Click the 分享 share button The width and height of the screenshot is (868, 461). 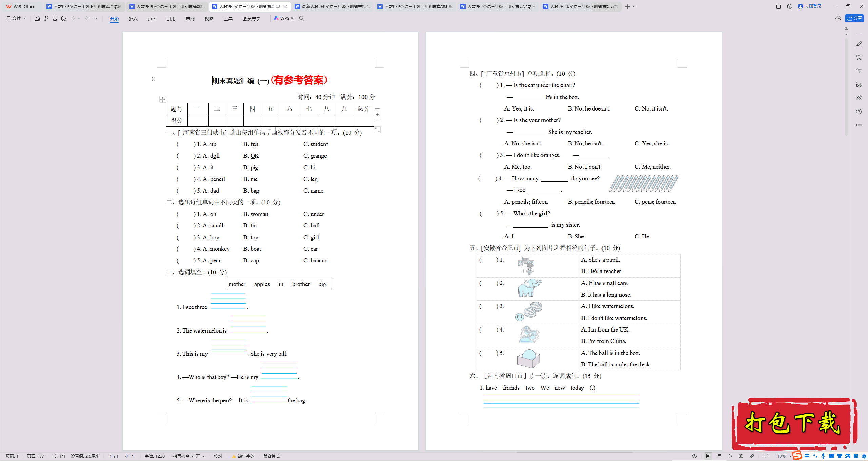pyautogui.click(x=854, y=18)
